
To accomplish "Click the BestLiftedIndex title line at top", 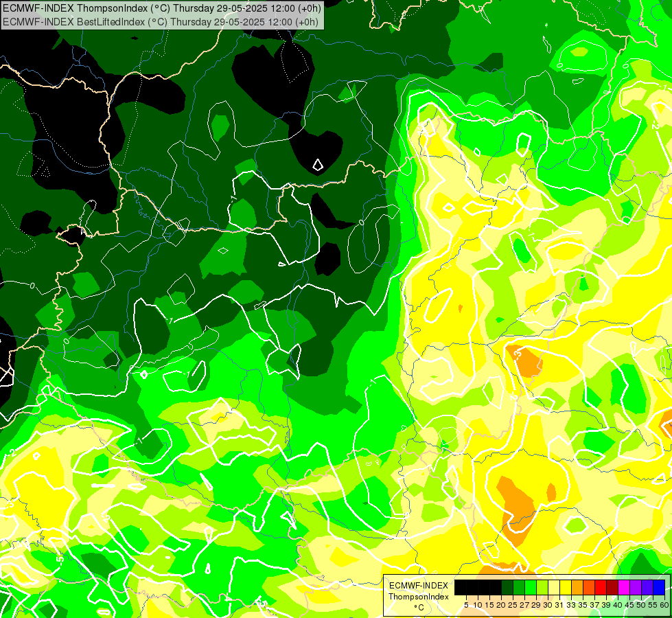I will point(161,22).
